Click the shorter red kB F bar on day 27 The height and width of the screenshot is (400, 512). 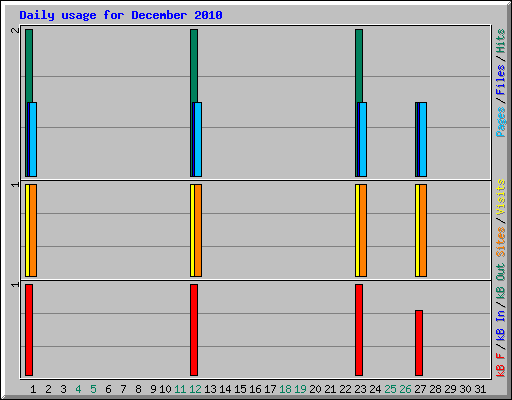click(x=419, y=343)
